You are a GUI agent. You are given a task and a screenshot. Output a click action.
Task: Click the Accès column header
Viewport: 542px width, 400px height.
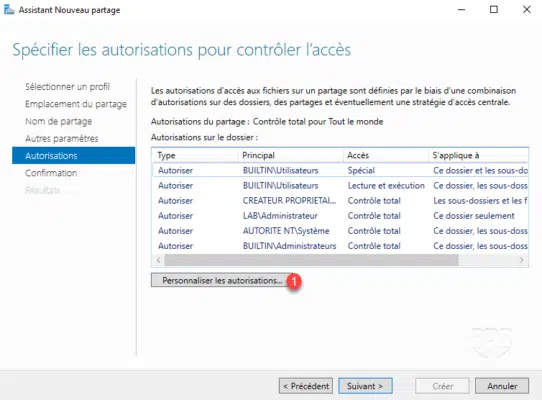(x=386, y=155)
